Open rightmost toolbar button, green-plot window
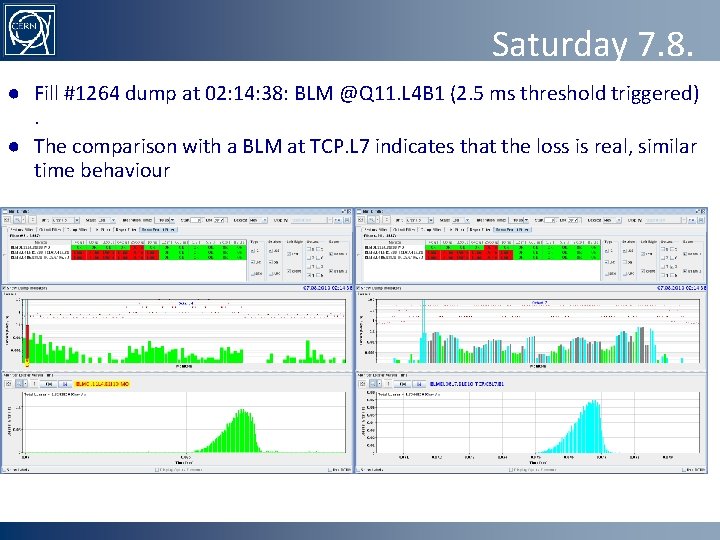 [x=347, y=220]
